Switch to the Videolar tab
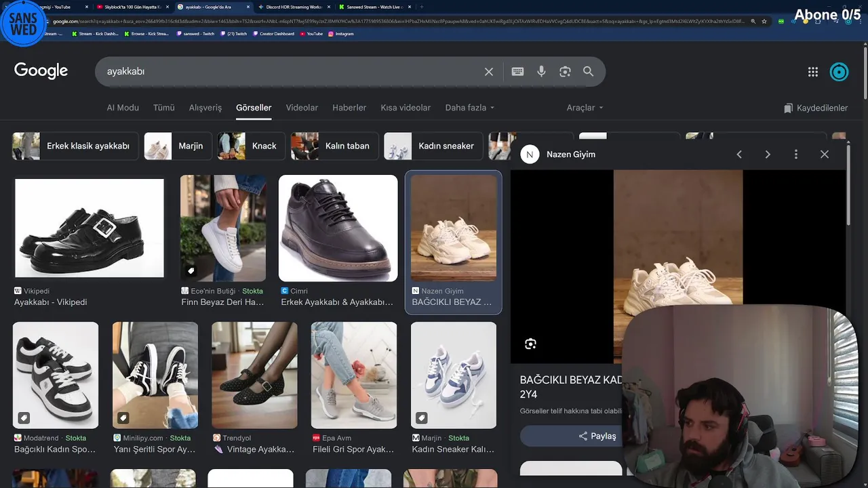Image resolution: width=868 pixels, height=488 pixels. pos(302,108)
